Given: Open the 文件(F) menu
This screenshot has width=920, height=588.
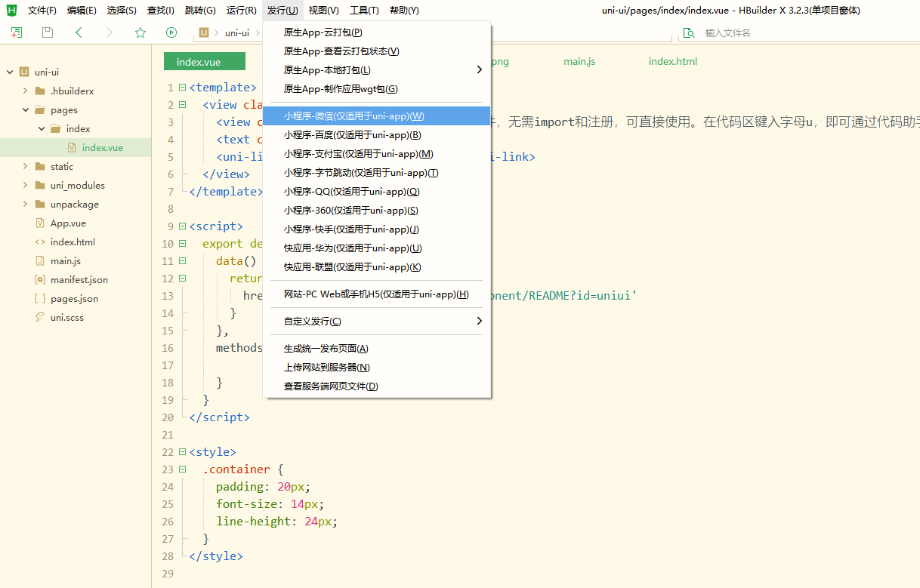Looking at the screenshot, I should click(x=42, y=11).
